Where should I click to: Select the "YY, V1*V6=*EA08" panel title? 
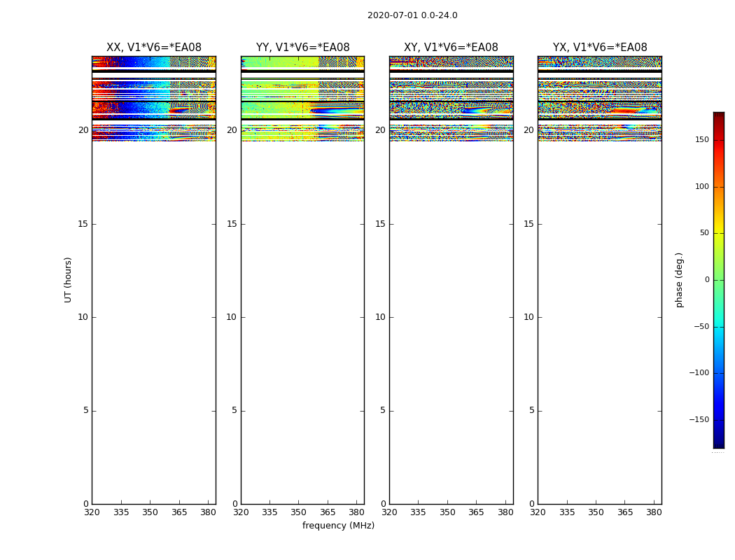[x=302, y=48]
